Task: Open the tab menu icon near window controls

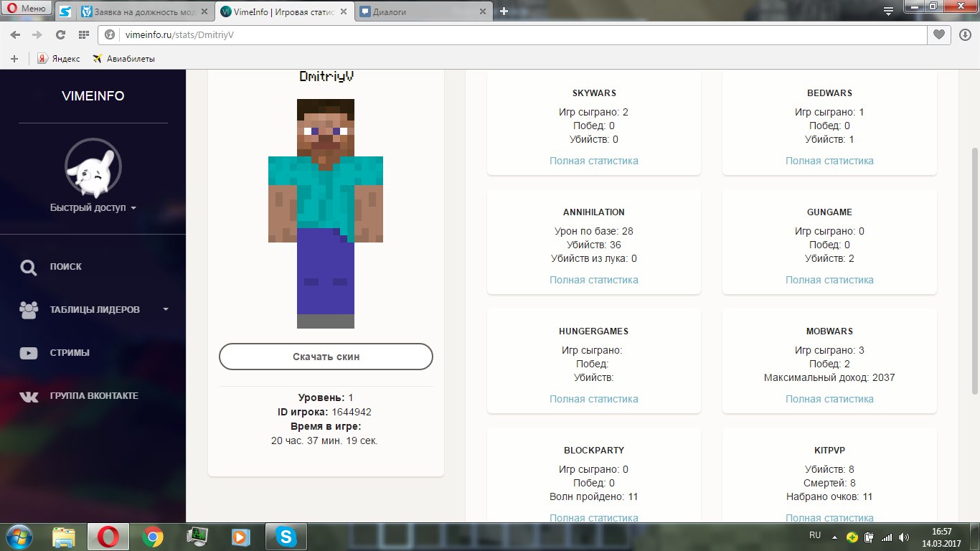Action: (888, 11)
